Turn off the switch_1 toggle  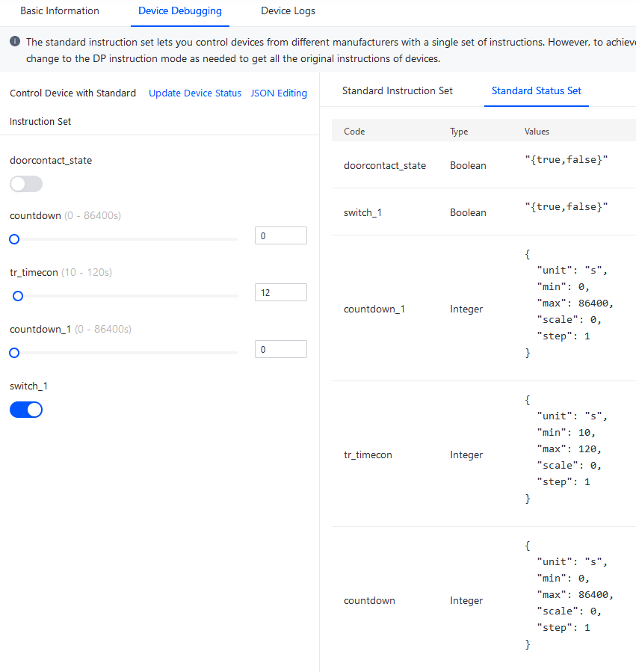(26, 410)
